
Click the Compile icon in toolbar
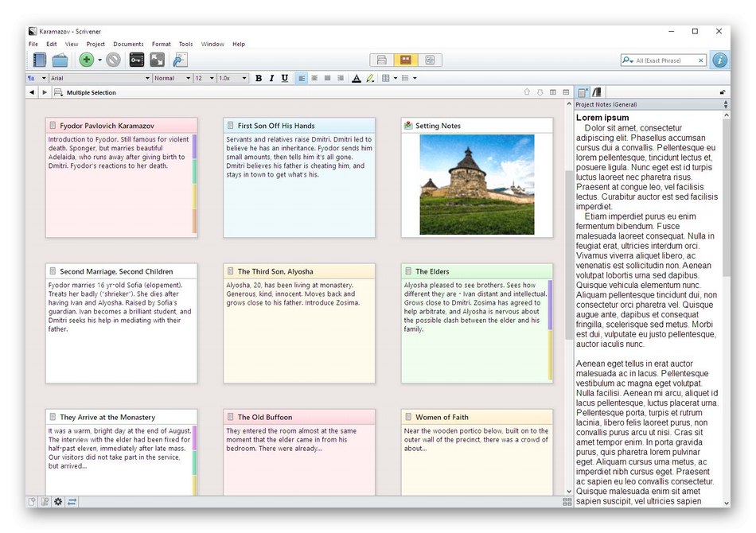(180, 60)
